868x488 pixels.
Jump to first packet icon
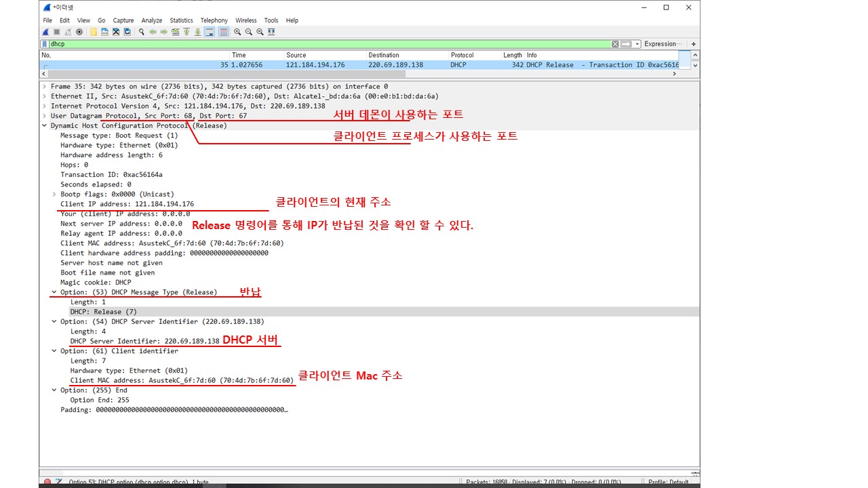coord(186,32)
